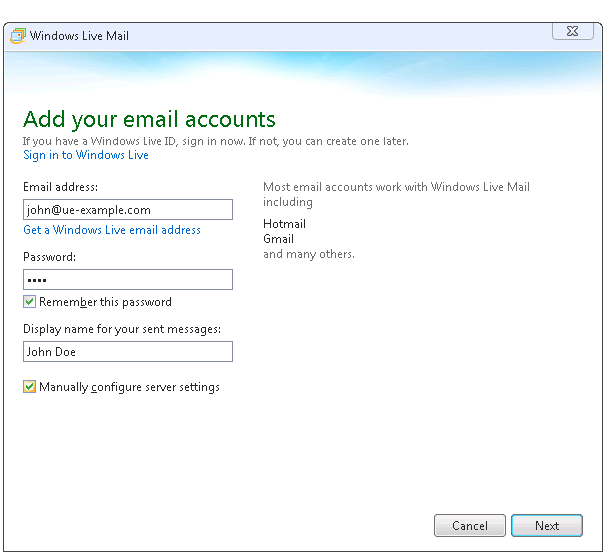Click into the Email address input field

[x=127, y=210]
